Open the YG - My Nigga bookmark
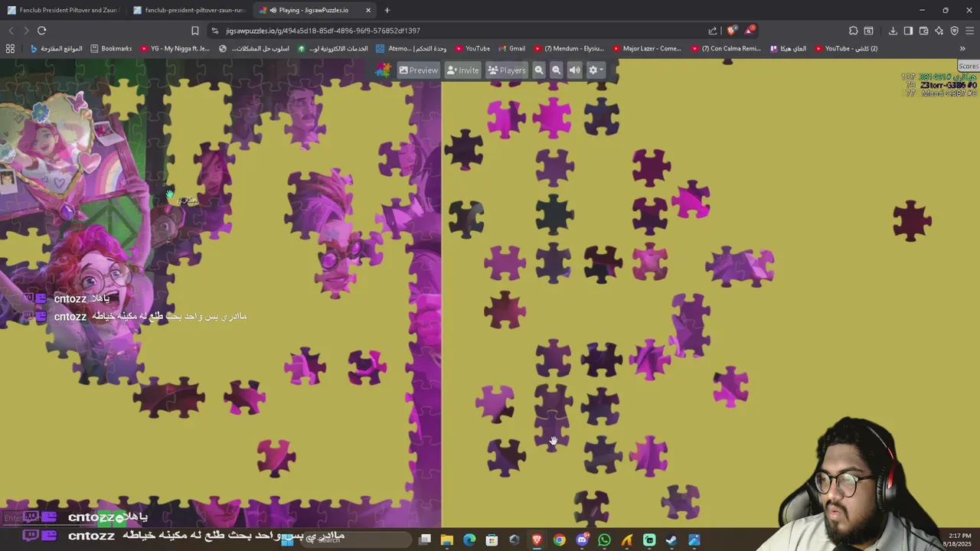This screenshot has height=551, width=980. 175,48
